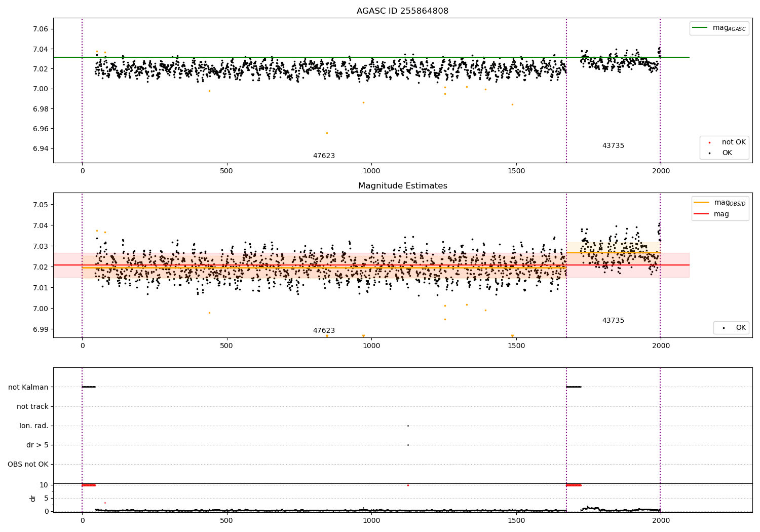Select the 6.99 tick label on the middle plot
The width and height of the screenshot is (760, 532).
click(x=41, y=329)
